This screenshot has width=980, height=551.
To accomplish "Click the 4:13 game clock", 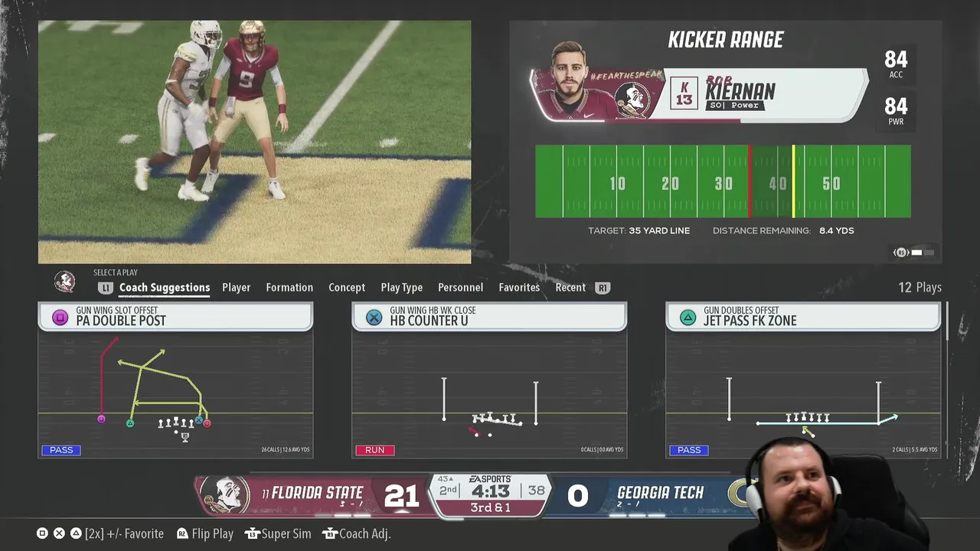I will (490, 491).
